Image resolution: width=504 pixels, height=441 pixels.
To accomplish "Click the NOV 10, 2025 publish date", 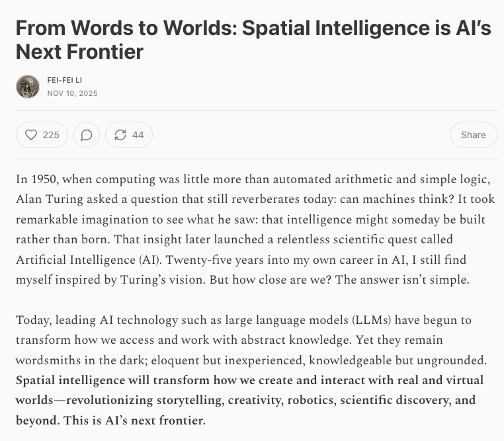I will [x=72, y=93].
